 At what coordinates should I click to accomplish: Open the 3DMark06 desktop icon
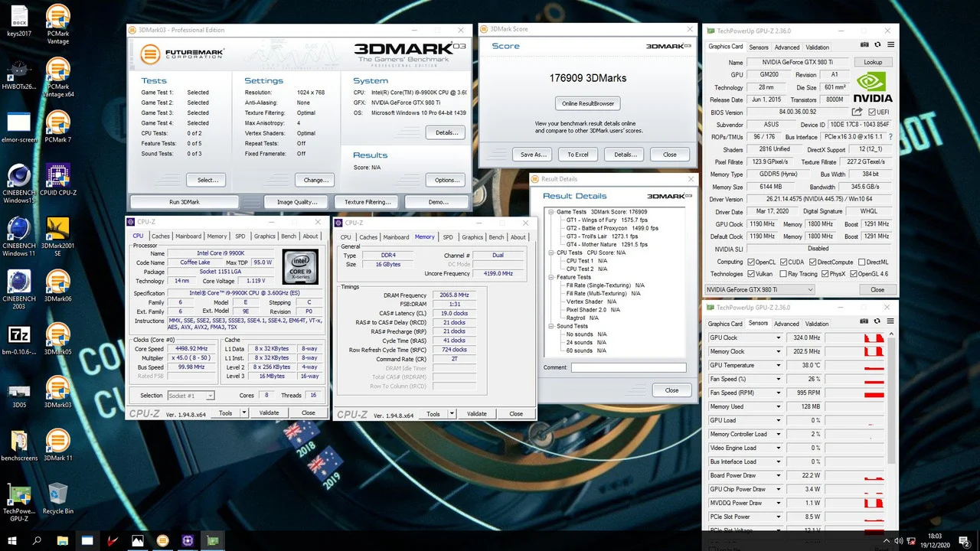58,287
